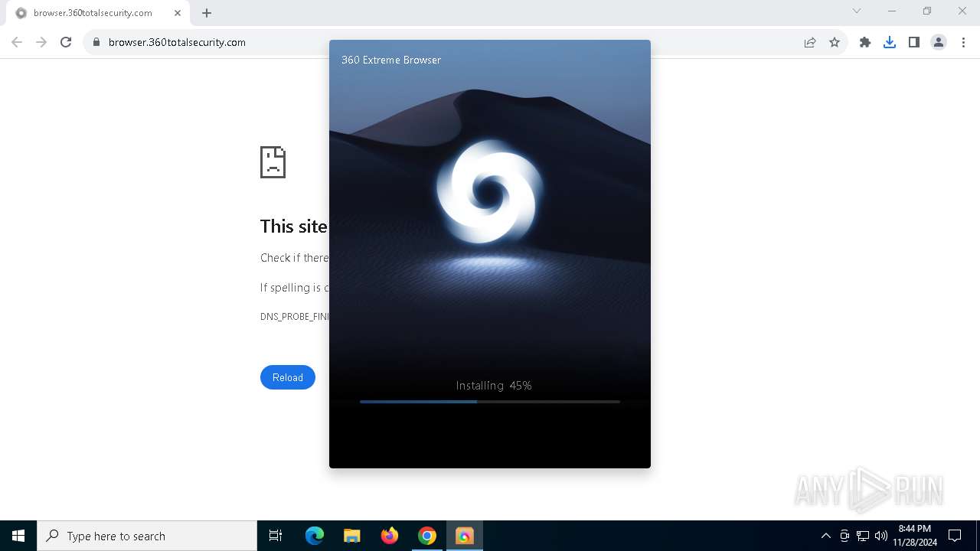Click the DNS_PROBE error code text
Image resolution: width=980 pixels, height=551 pixels.
coord(295,316)
